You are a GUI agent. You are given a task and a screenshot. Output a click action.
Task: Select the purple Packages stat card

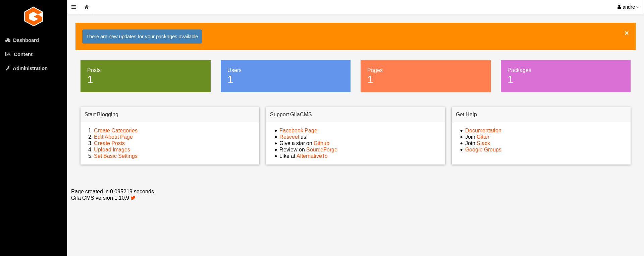[566, 76]
